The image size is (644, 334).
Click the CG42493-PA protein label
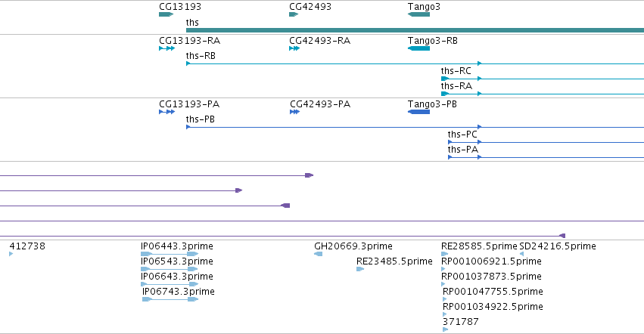[x=320, y=104]
